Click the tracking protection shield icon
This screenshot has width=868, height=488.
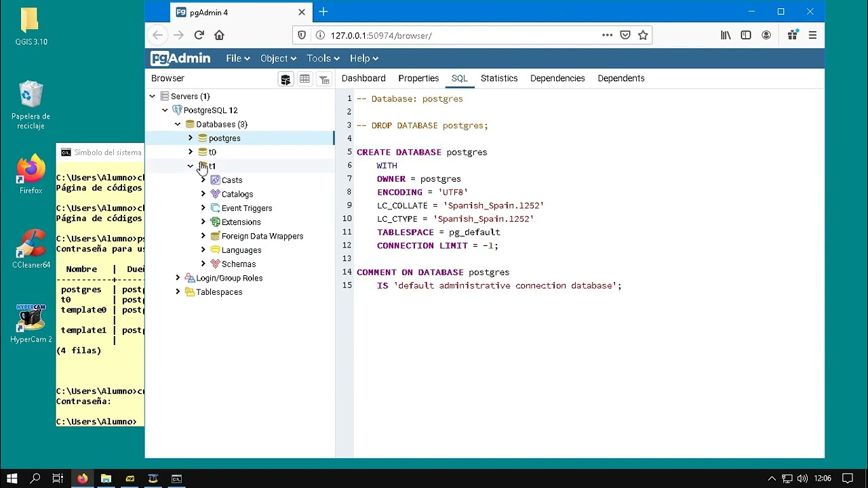[x=302, y=35]
